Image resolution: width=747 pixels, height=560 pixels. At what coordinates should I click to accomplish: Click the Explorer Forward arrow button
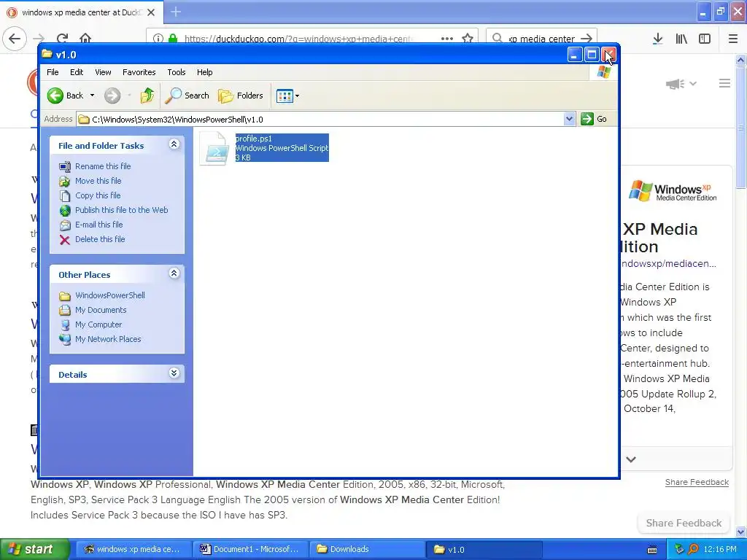(x=112, y=96)
